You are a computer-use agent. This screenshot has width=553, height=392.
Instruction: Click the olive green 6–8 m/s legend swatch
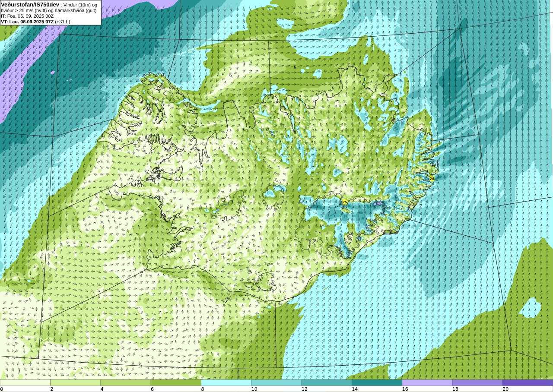[176, 383]
